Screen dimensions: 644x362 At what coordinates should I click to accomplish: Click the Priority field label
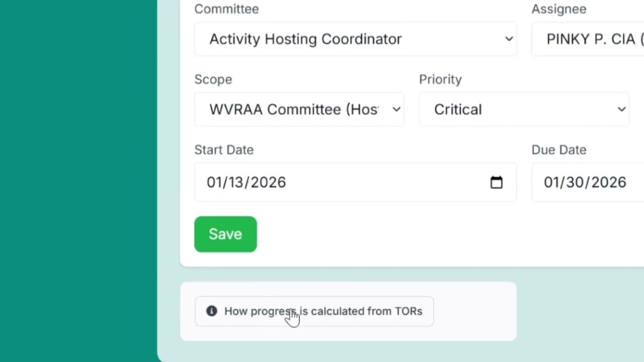440,79
